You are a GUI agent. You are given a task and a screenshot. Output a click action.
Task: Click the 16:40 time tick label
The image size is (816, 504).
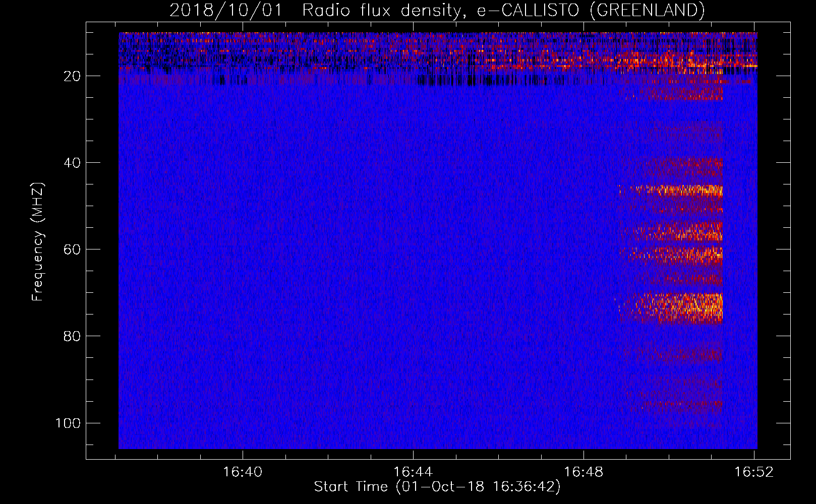pos(243,472)
